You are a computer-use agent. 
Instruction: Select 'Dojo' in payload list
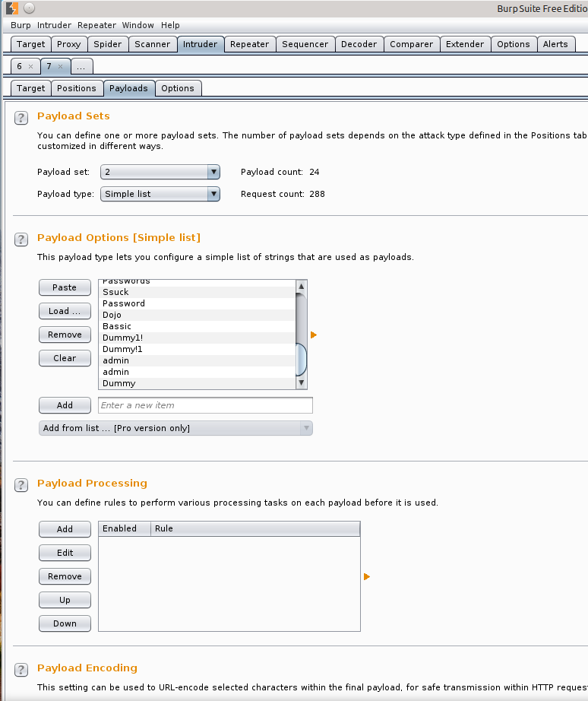pos(197,316)
